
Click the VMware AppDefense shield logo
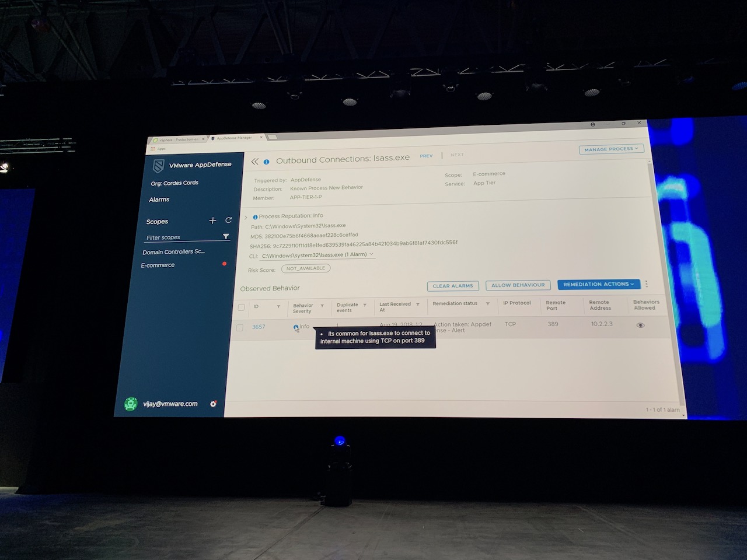(158, 166)
